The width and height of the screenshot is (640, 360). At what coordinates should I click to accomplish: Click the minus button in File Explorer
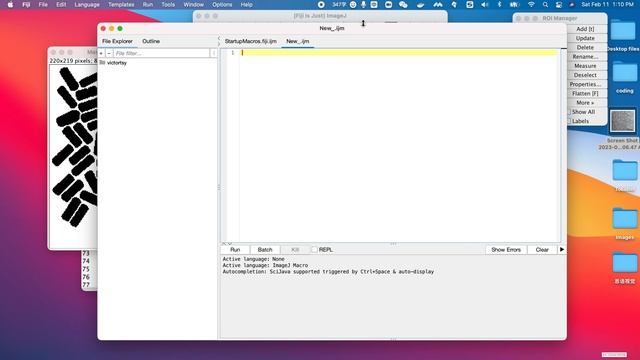pos(109,53)
